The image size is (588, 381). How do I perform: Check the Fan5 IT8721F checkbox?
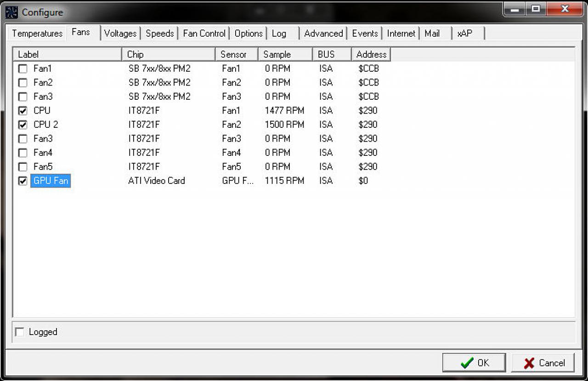pos(23,166)
